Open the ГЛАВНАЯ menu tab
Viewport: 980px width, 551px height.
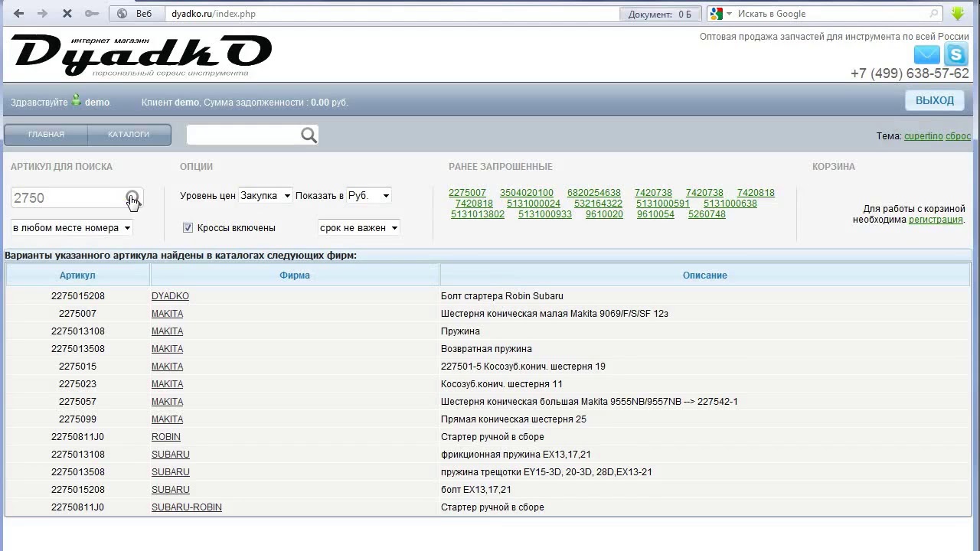click(x=46, y=135)
